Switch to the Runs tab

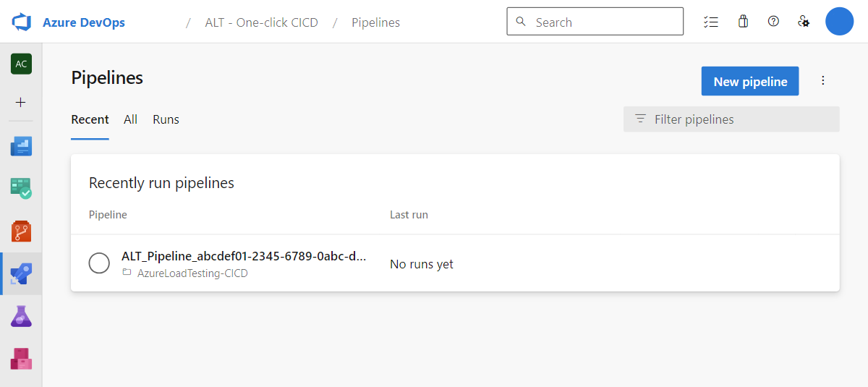click(x=166, y=119)
